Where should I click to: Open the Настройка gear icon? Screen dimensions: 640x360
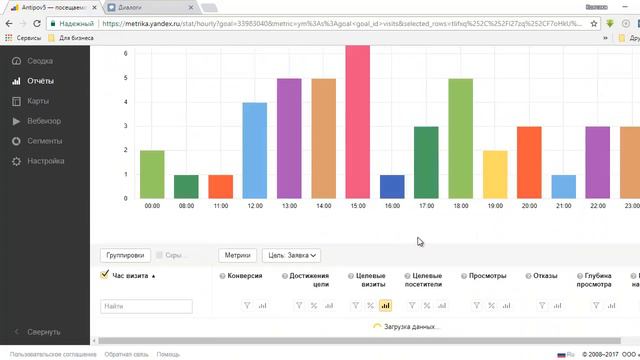pos(16,161)
